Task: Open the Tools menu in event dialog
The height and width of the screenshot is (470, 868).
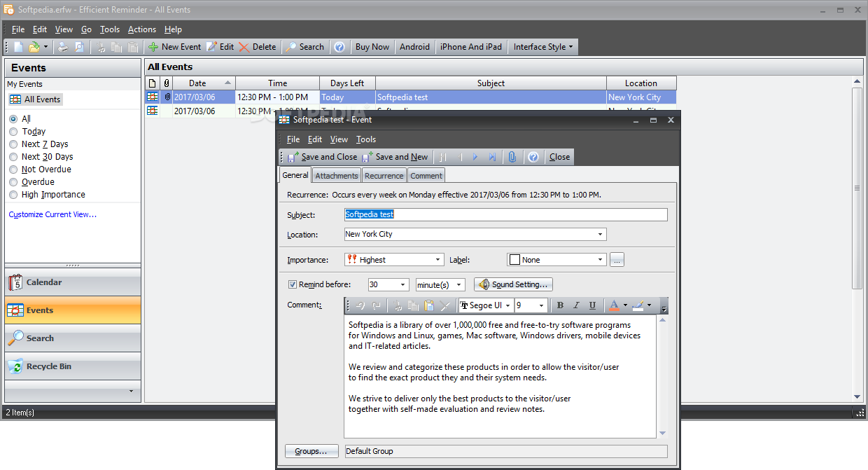Action: click(x=366, y=139)
